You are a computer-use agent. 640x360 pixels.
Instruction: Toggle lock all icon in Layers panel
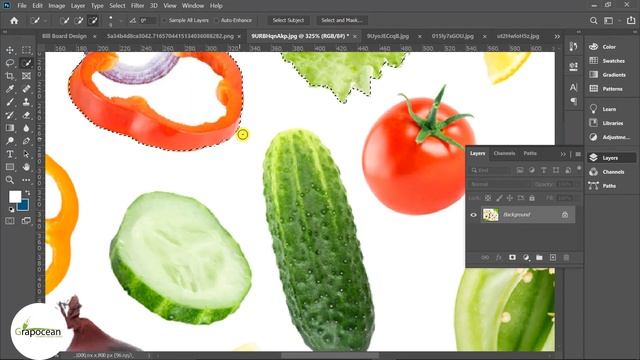click(x=532, y=198)
